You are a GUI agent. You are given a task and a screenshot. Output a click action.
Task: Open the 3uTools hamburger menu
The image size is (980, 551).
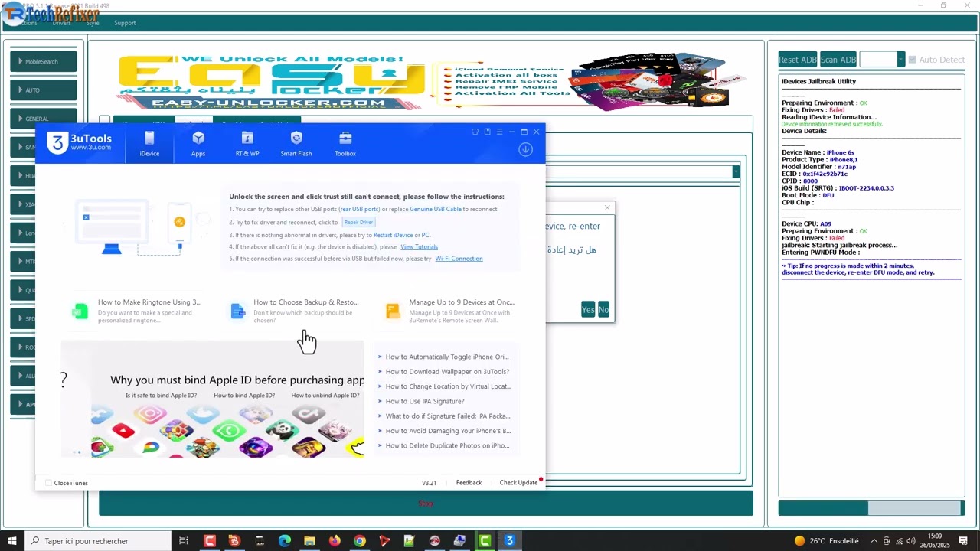pyautogui.click(x=500, y=132)
